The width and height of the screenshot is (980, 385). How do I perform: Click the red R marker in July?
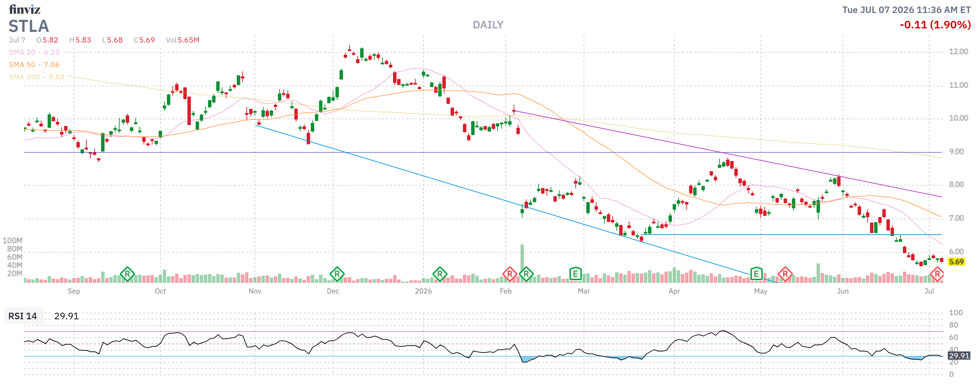(937, 274)
